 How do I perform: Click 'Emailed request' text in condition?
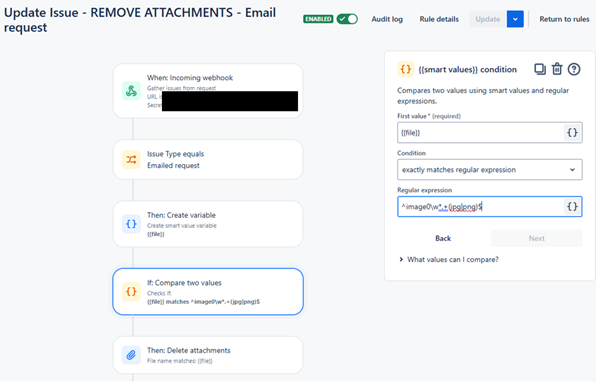point(173,165)
